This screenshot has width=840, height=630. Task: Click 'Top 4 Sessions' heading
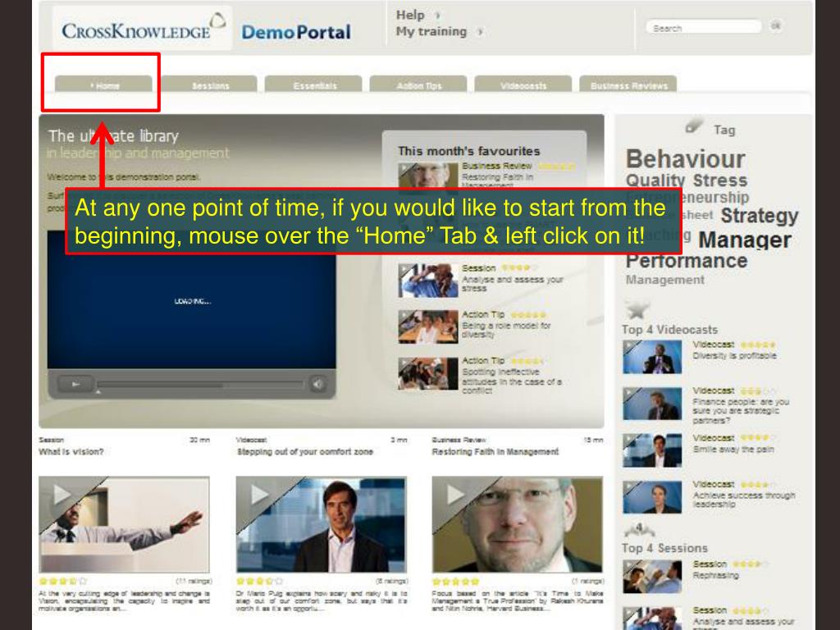(664, 548)
